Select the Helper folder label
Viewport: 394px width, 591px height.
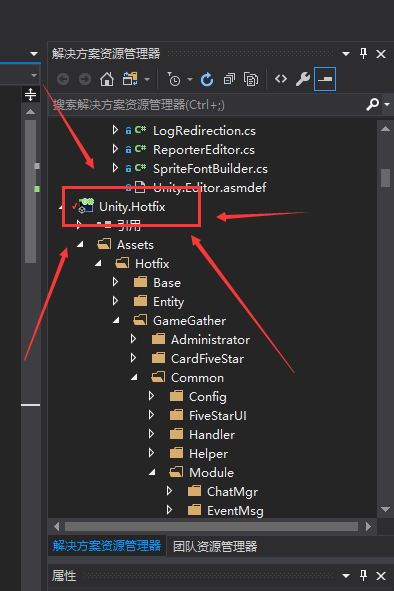(x=208, y=454)
